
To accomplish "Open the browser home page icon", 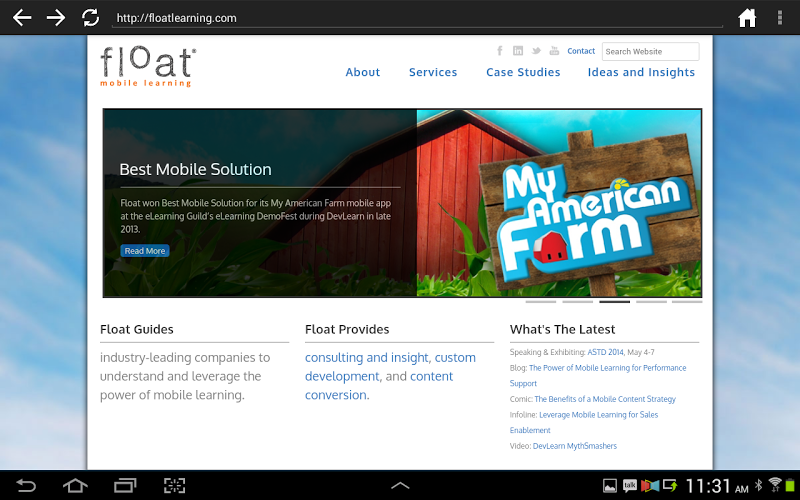I will coord(747,18).
